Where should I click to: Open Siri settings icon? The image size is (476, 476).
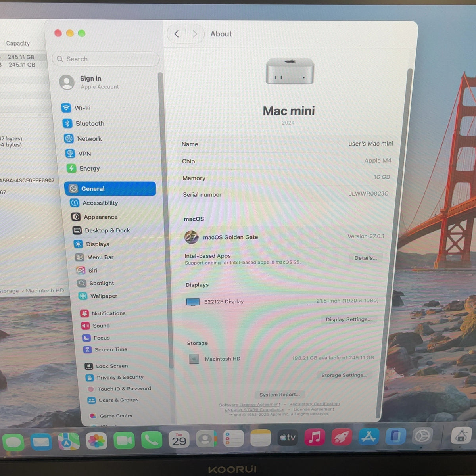point(81,270)
